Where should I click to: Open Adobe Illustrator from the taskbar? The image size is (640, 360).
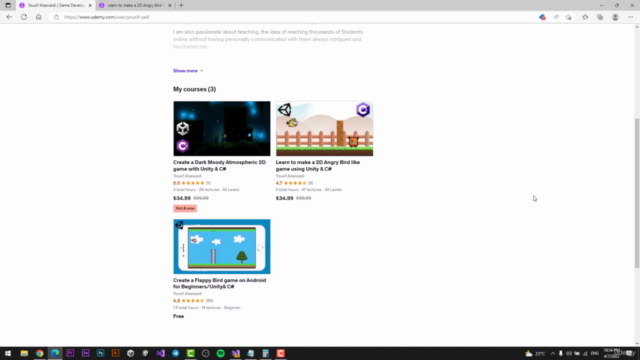[x=116, y=353]
